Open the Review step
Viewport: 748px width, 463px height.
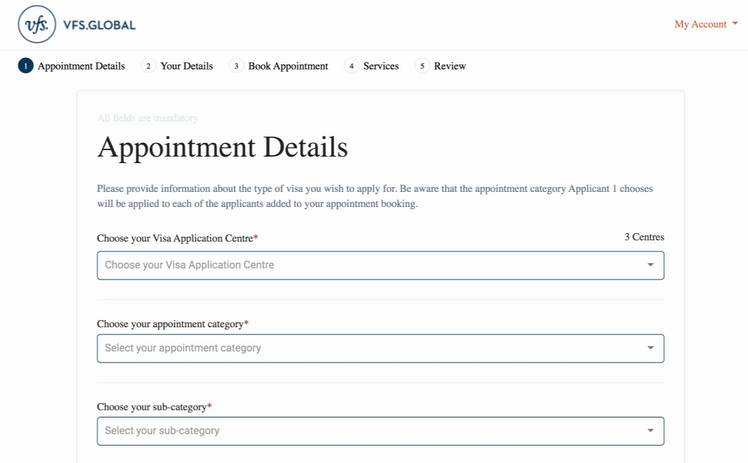coord(450,66)
